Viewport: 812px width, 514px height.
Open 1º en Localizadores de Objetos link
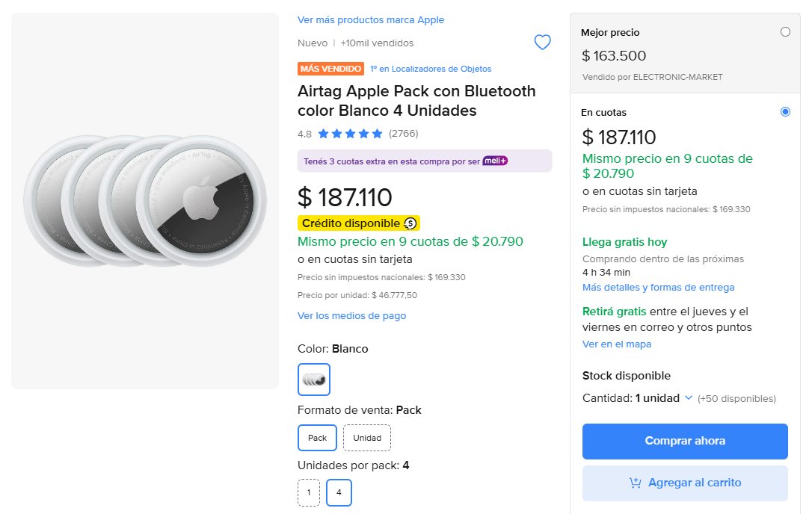[x=431, y=69]
